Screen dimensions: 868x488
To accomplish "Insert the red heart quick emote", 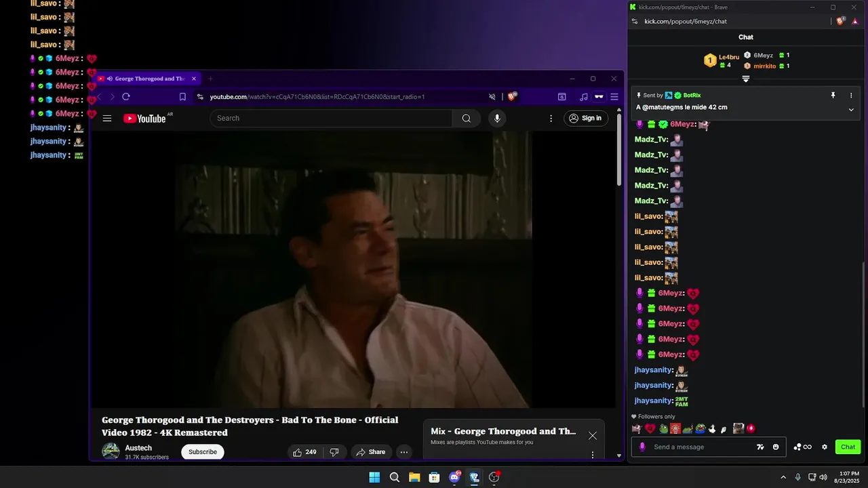I will coord(650,428).
